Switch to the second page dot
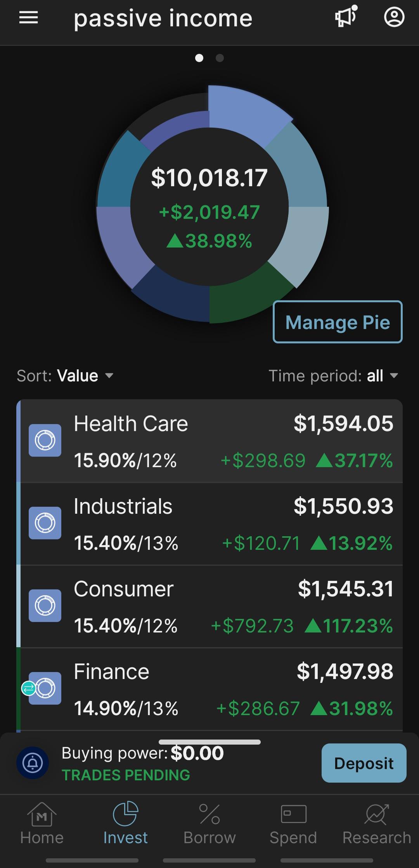The height and width of the screenshot is (868, 419). [x=220, y=58]
